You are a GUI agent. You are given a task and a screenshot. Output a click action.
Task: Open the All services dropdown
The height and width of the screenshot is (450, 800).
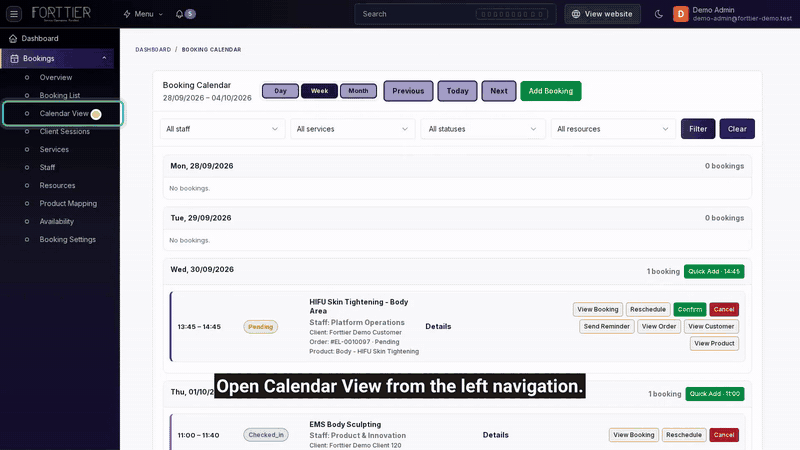[x=353, y=129]
